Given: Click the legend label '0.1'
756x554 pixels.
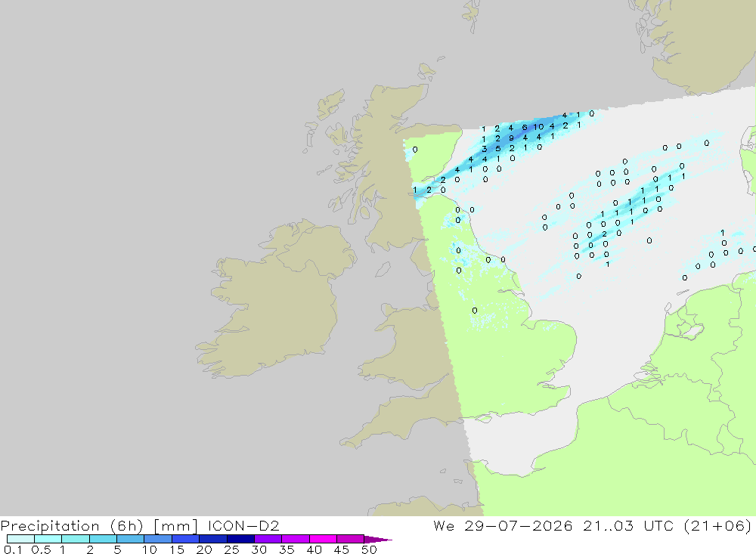Looking at the screenshot, I should [x=13, y=549].
